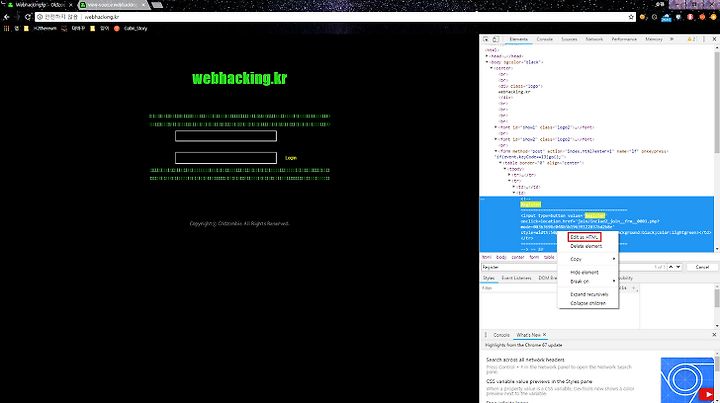
Task: Collapse the center node in DOM tree
Action: click(491, 68)
